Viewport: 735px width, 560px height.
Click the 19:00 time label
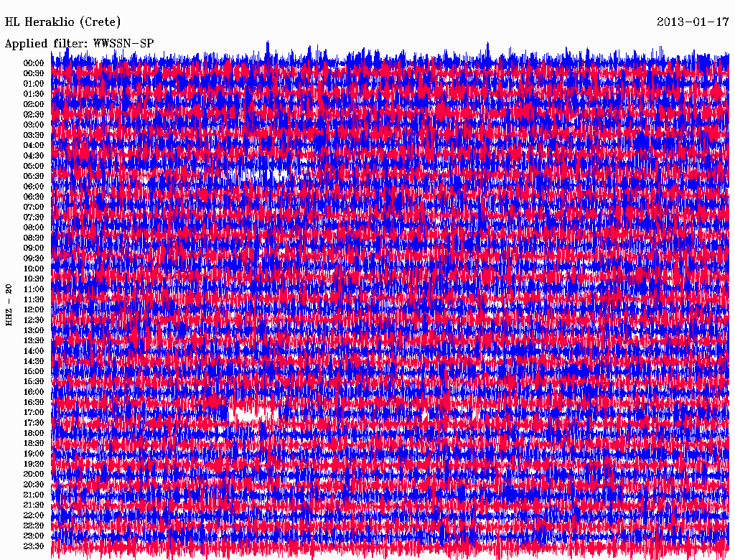coord(34,454)
